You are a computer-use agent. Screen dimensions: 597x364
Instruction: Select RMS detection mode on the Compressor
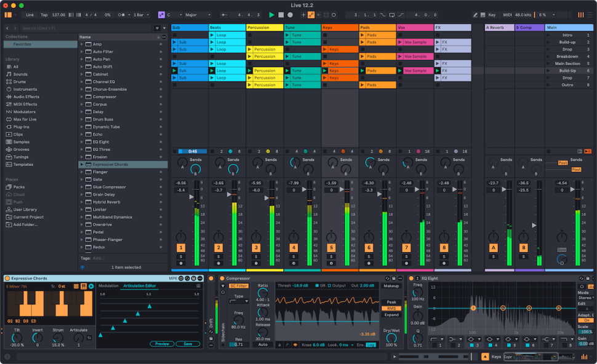click(x=391, y=308)
